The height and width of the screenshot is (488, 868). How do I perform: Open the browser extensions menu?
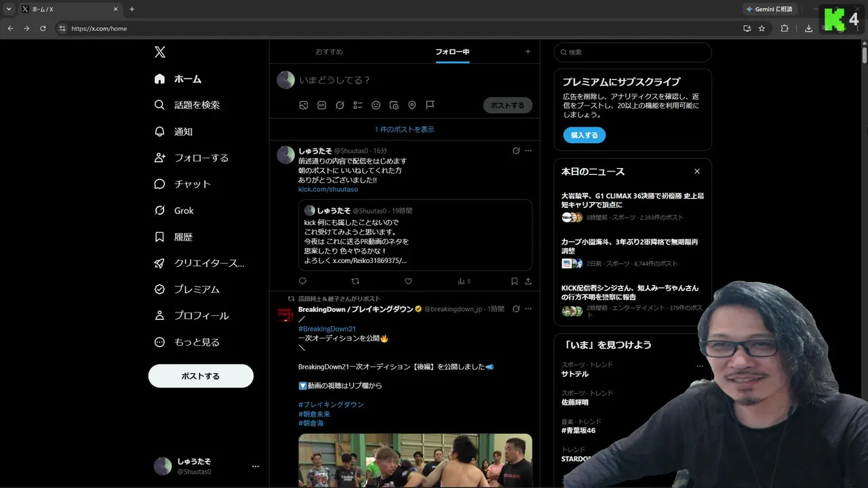click(785, 28)
